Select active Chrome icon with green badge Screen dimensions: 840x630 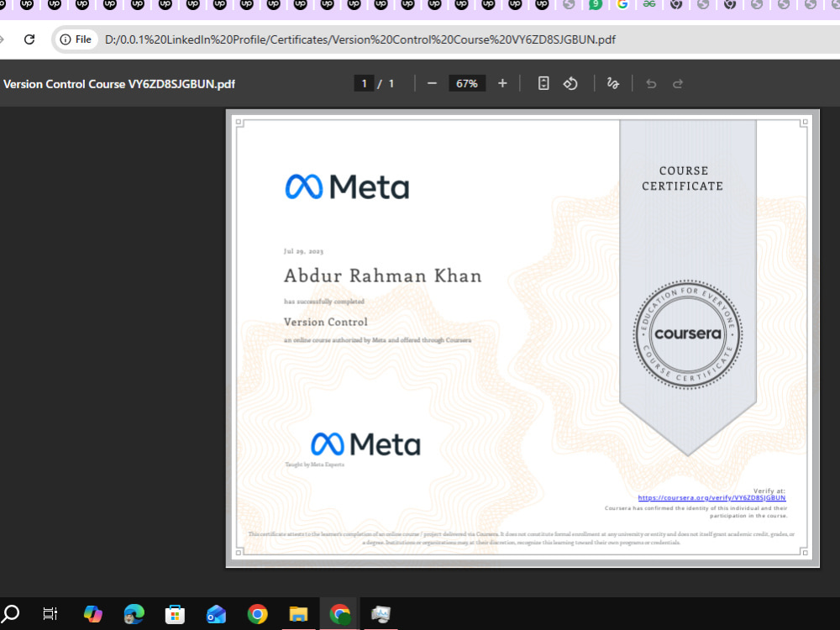[x=339, y=614]
